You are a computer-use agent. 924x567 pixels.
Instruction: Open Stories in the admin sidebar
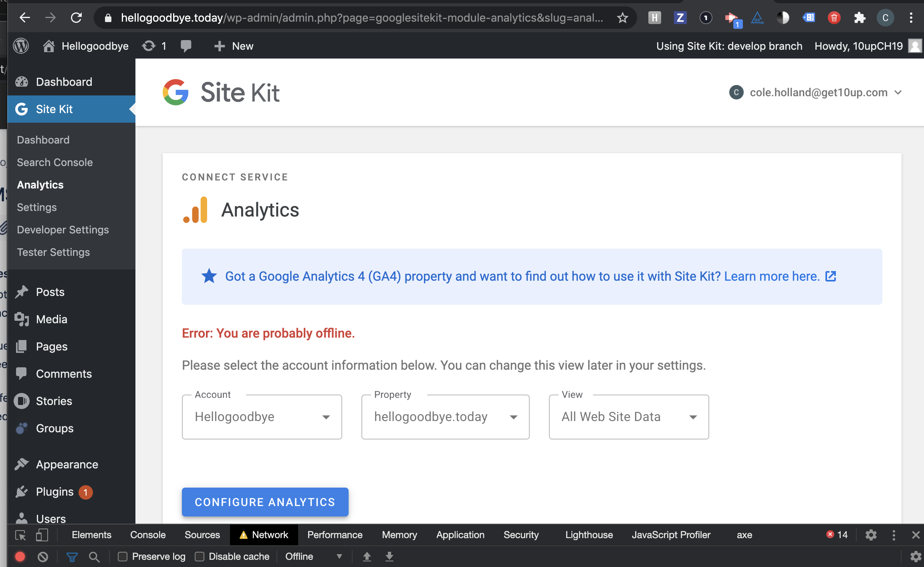tap(54, 401)
